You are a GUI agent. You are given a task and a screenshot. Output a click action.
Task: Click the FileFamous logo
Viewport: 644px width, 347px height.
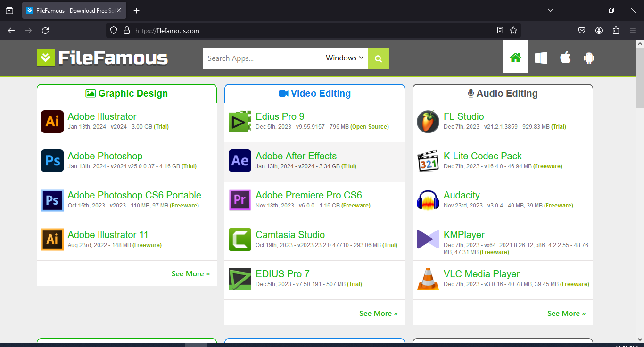coord(102,58)
